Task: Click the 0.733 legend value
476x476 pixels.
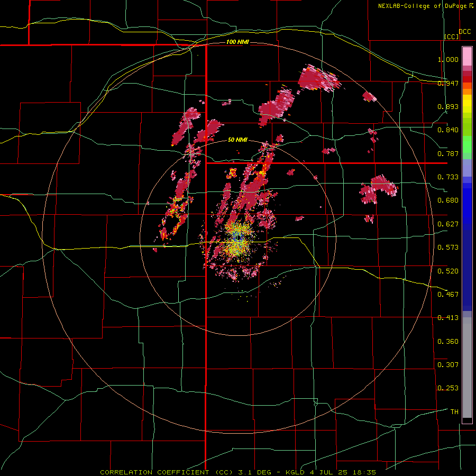Action: tap(448, 177)
